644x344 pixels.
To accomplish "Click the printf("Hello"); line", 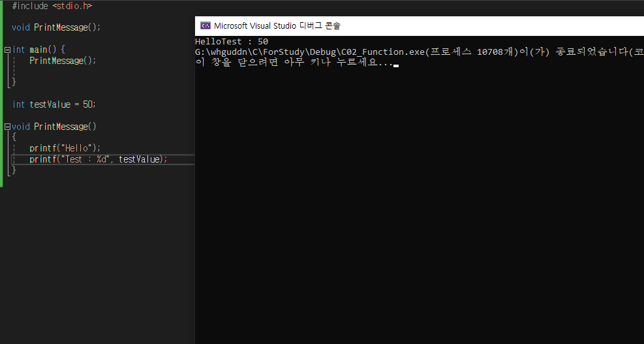I will pos(65,148).
